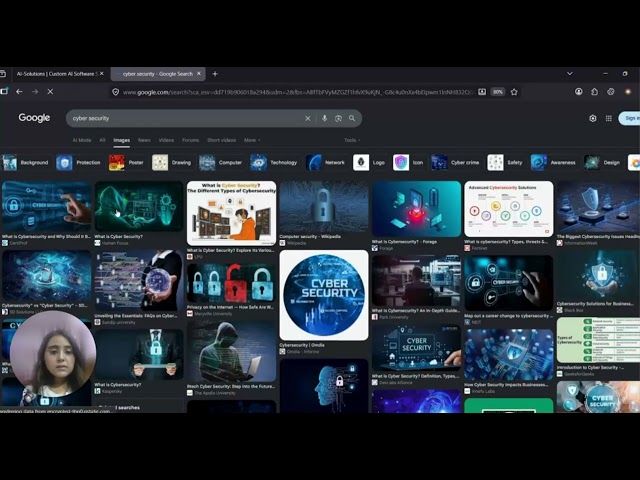Filter by Technology chip
The width and height of the screenshot is (640, 480).
point(274,162)
